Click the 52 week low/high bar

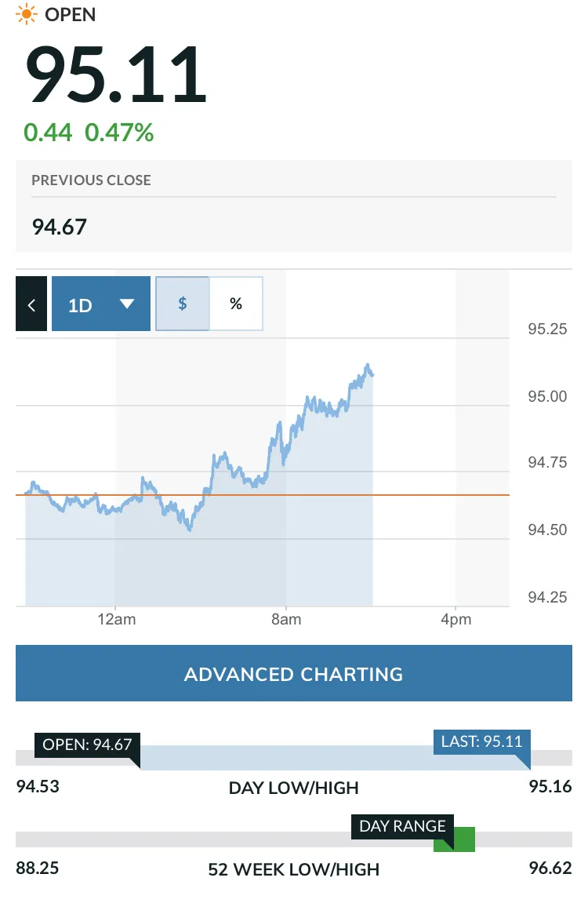[x=293, y=839]
